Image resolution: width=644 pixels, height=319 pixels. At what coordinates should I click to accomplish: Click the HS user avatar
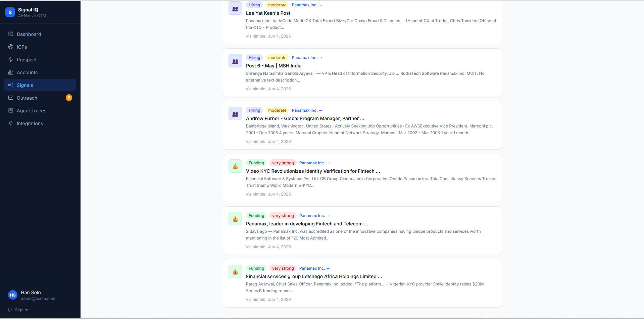pyautogui.click(x=13, y=295)
